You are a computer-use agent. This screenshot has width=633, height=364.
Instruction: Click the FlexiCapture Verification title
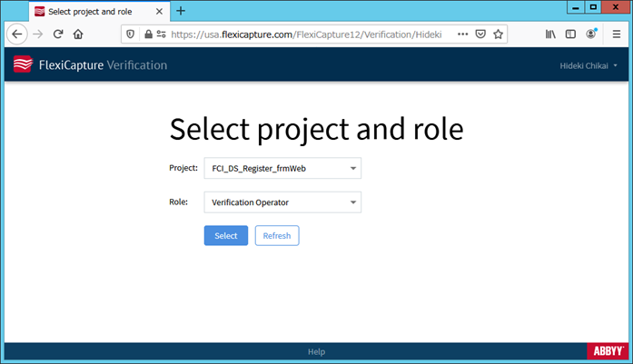103,65
